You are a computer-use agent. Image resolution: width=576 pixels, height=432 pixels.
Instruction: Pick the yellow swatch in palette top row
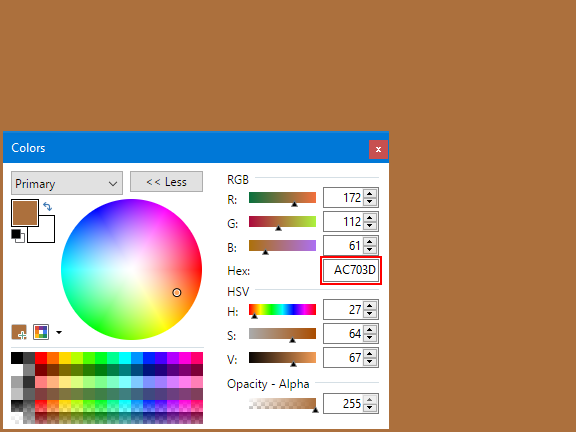coord(65,358)
